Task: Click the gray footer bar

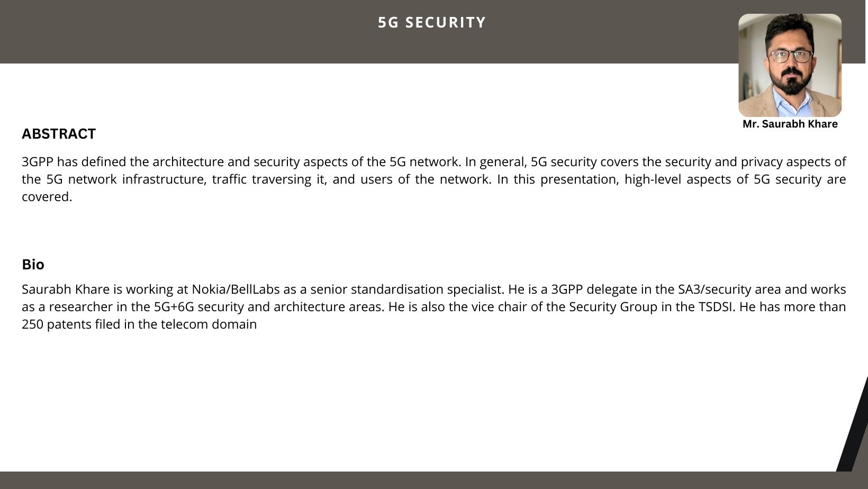Action: (434, 480)
